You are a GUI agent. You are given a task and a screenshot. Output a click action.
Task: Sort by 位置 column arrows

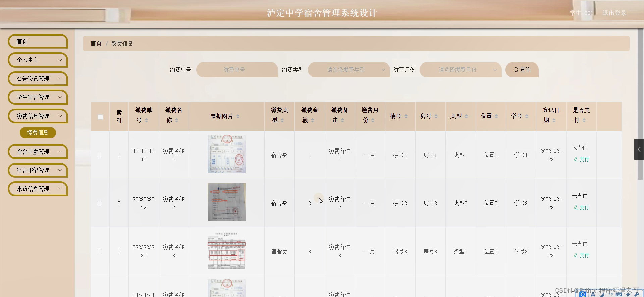[496, 116]
